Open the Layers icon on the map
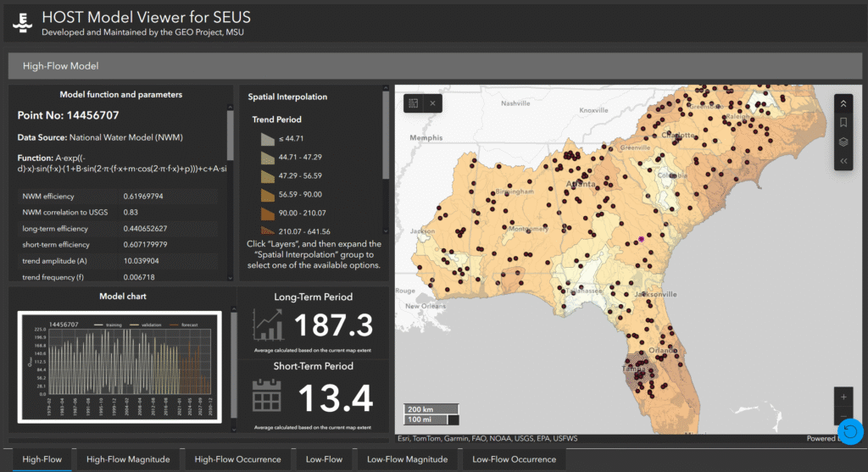This screenshot has width=868, height=472. [x=843, y=142]
